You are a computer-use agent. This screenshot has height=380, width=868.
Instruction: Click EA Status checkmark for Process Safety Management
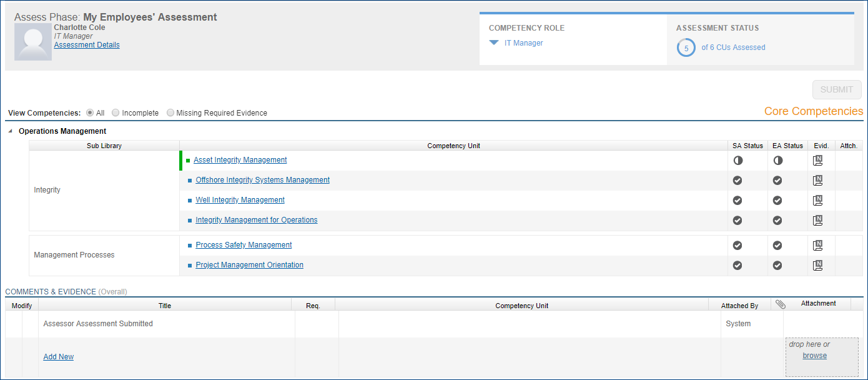pyautogui.click(x=777, y=246)
